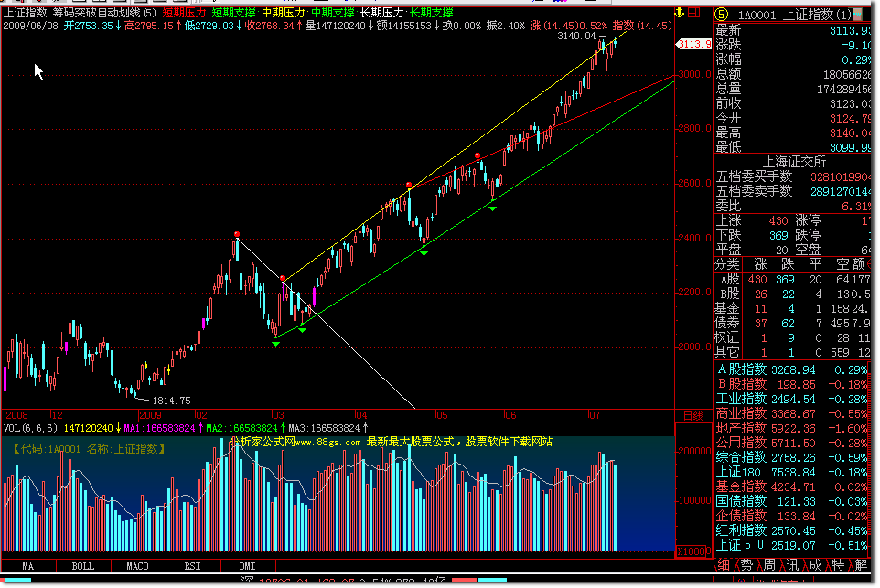Viewport: 880px width, 588px height.
Task: Open the 红利指数 entry
Action: pyautogui.click(x=793, y=530)
